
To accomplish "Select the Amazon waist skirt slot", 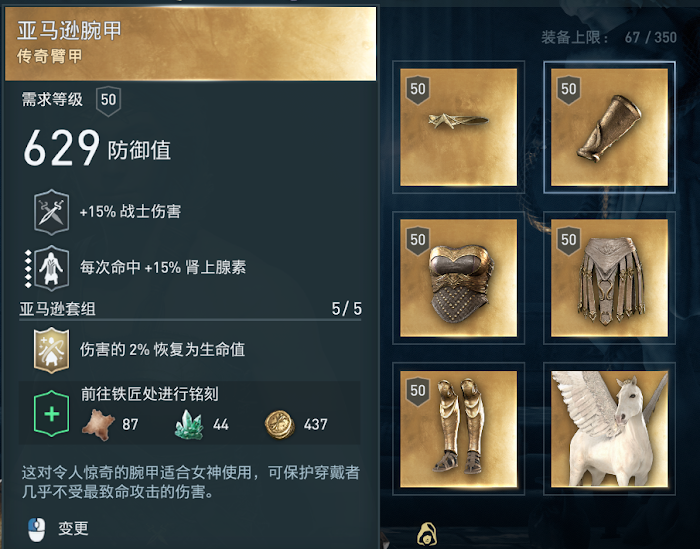I will [609, 278].
